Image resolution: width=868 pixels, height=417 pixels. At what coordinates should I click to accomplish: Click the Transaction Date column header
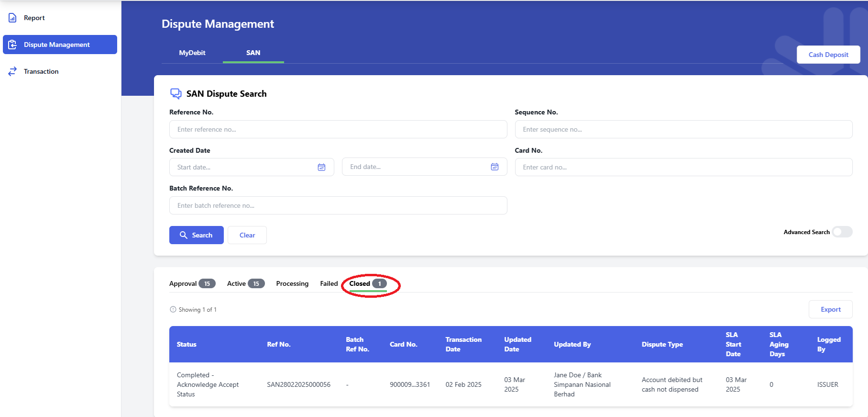click(463, 344)
